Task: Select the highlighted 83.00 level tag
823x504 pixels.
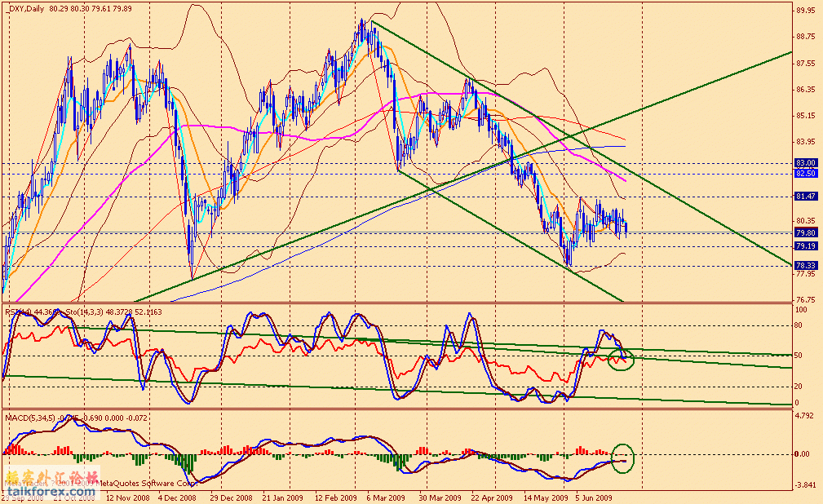Action: tap(806, 163)
